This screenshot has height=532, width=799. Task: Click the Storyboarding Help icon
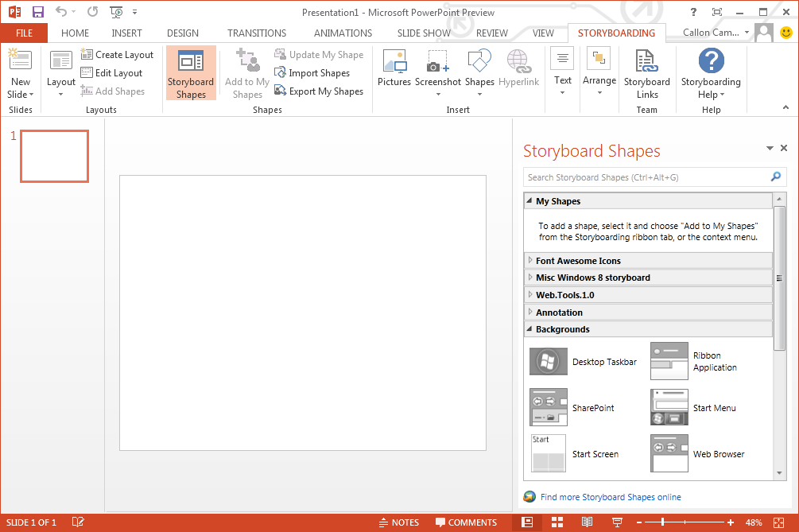pyautogui.click(x=710, y=62)
